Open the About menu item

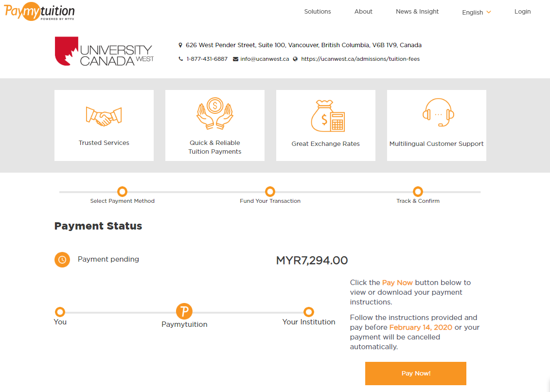coord(363,12)
